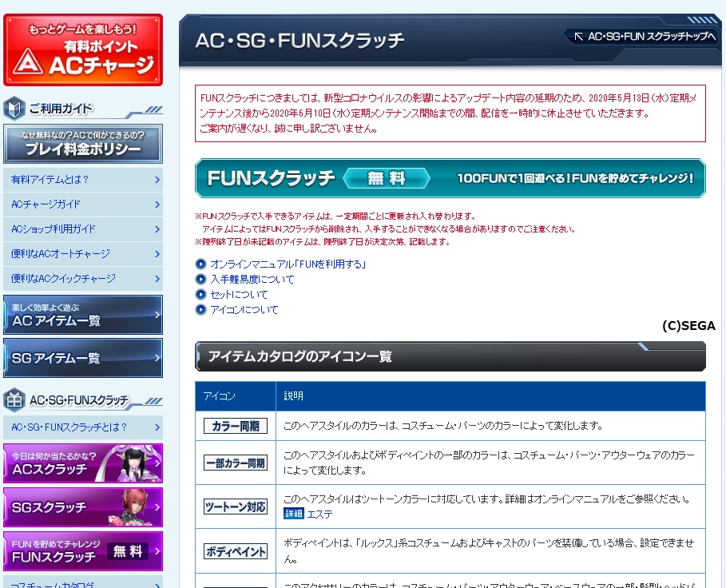Open the プレイ料金ポリシー banner

pos(83,144)
